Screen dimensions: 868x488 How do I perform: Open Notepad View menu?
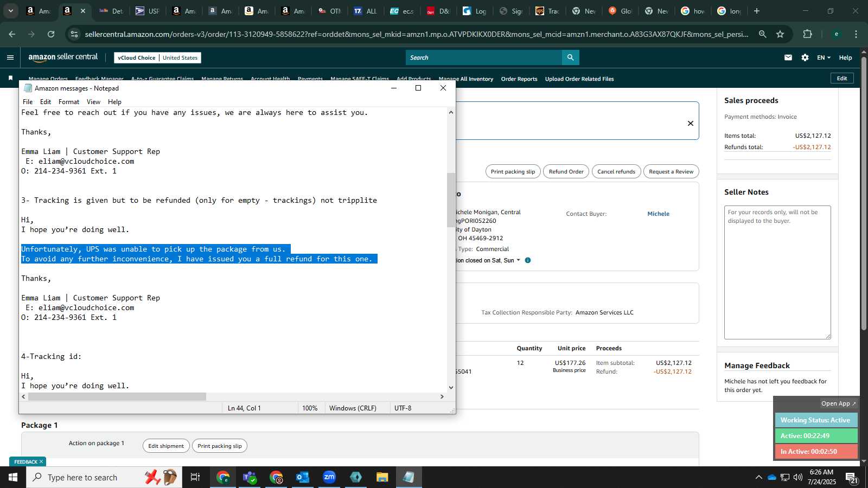(93, 102)
